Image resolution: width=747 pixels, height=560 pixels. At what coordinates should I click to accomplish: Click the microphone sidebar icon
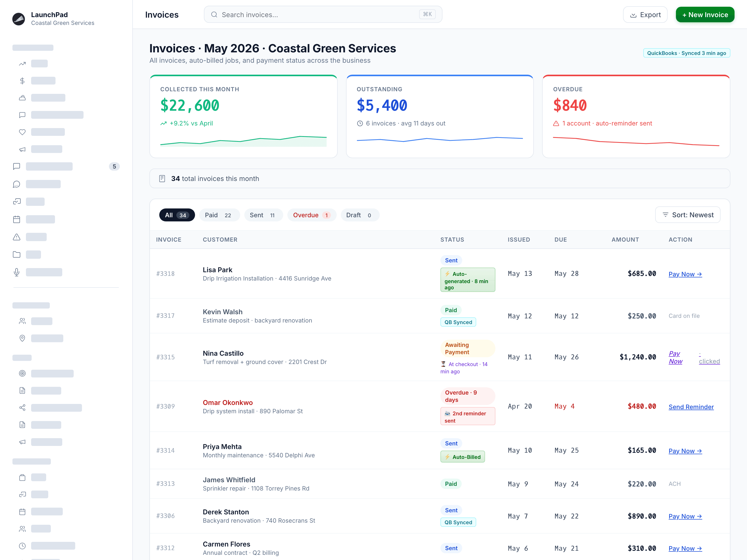pyautogui.click(x=17, y=272)
